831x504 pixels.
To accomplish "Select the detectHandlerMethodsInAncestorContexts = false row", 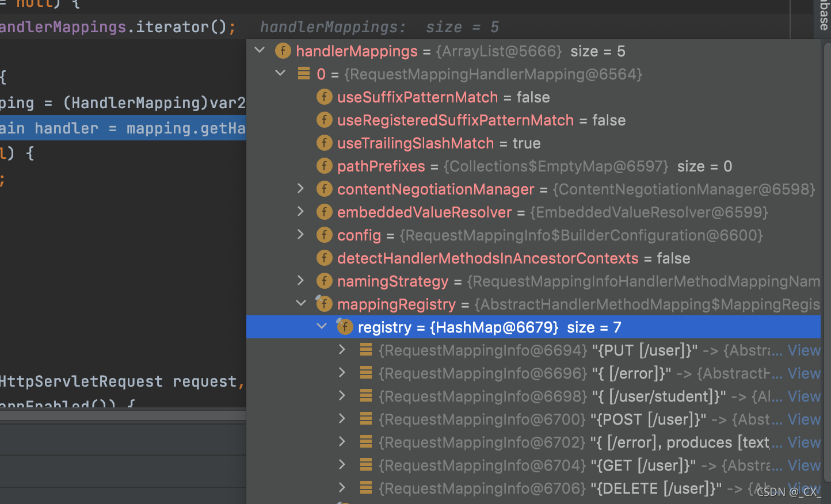I will (533, 258).
